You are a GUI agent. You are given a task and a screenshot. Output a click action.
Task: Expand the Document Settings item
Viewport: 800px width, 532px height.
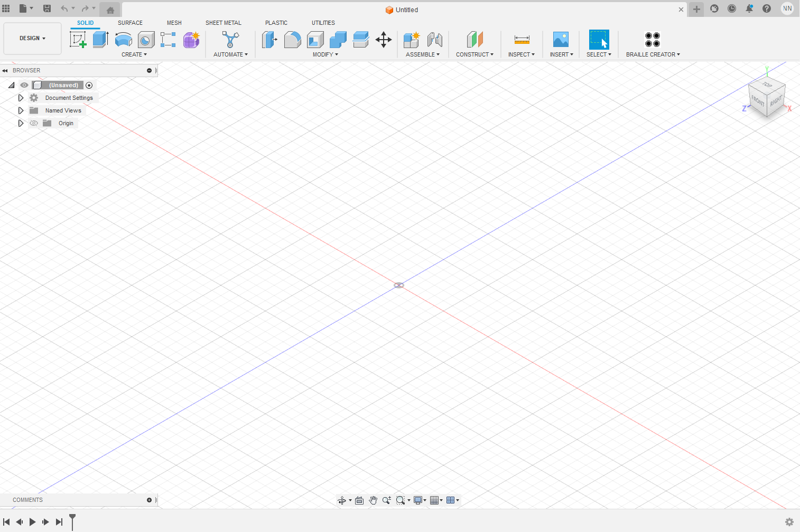pos(21,97)
